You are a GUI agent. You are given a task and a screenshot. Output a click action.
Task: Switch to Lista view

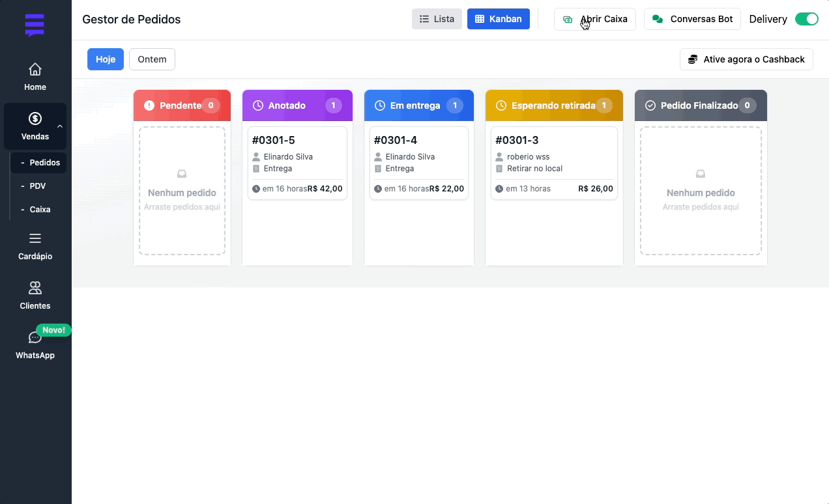point(437,19)
